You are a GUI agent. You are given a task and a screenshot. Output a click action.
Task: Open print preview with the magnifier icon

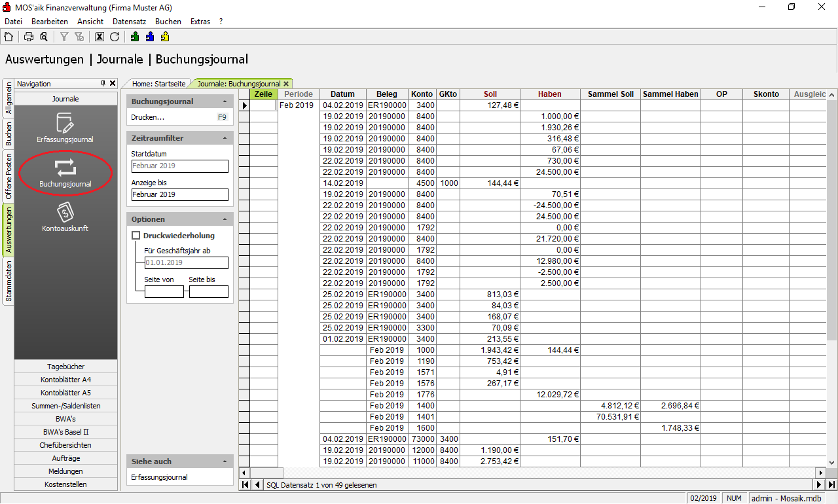[x=43, y=37]
